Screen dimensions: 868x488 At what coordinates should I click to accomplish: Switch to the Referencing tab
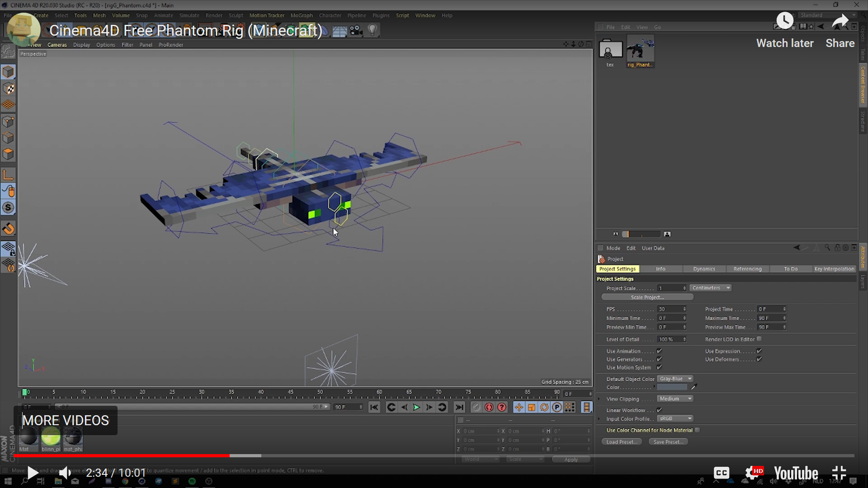(747, 269)
